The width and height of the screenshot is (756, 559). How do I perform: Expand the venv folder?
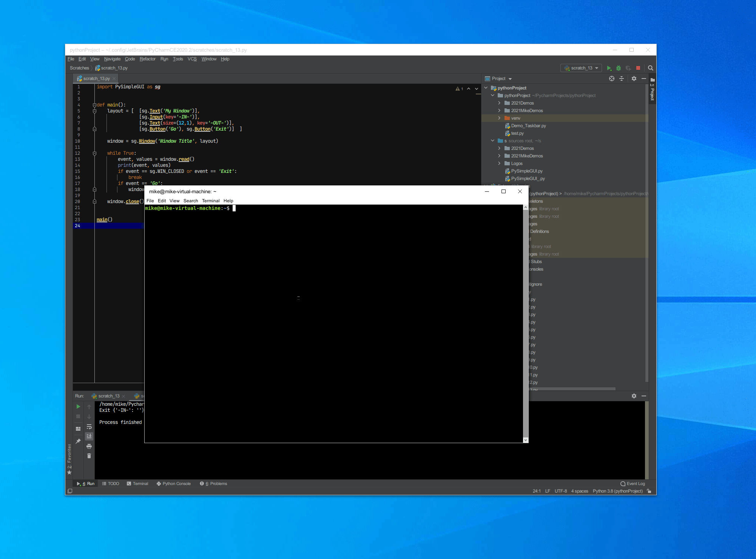(x=499, y=118)
